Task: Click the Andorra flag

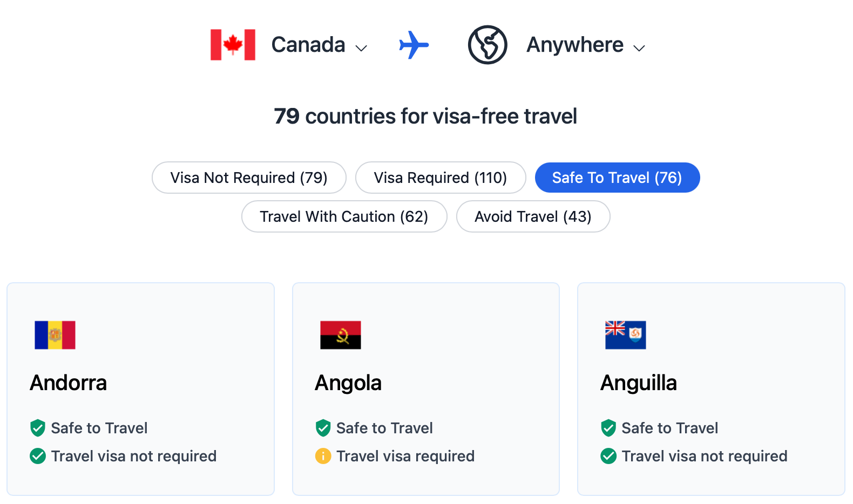Action: (55, 335)
